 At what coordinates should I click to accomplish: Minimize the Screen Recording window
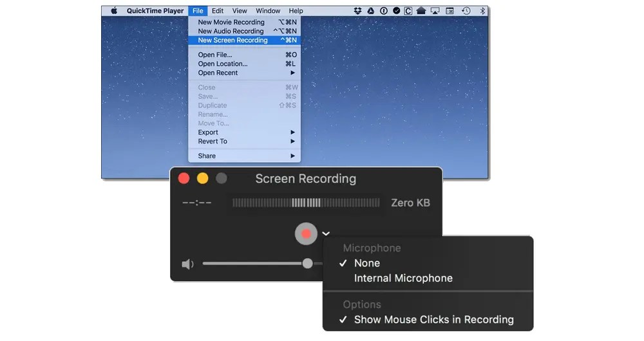coord(202,178)
